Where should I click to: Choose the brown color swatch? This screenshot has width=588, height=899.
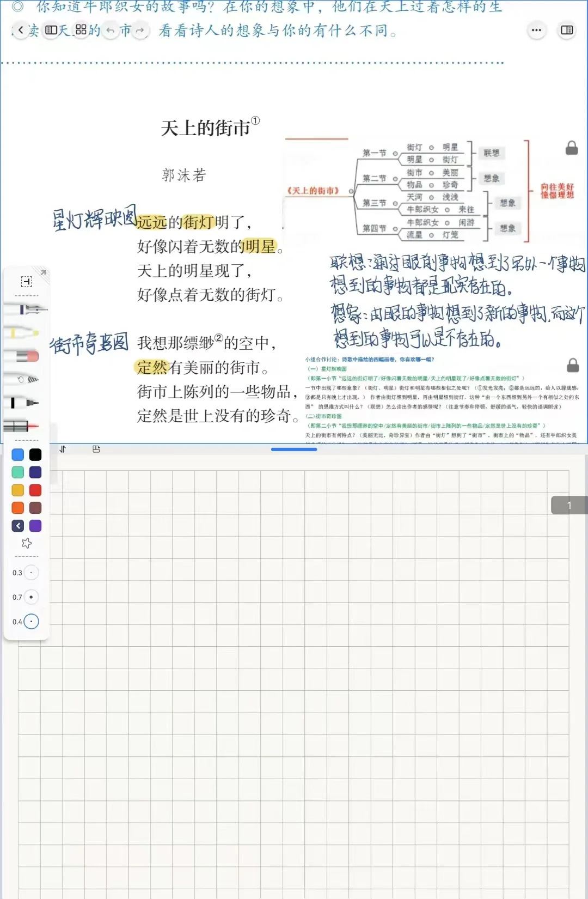tap(35, 508)
